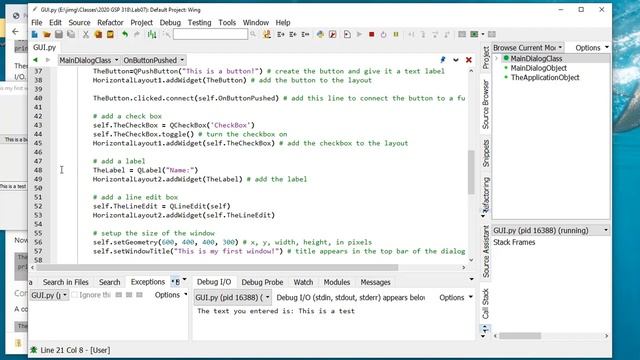Toggle the Ignore this exception checkbox
Screen dimensions: 640x360
pos(75,295)
